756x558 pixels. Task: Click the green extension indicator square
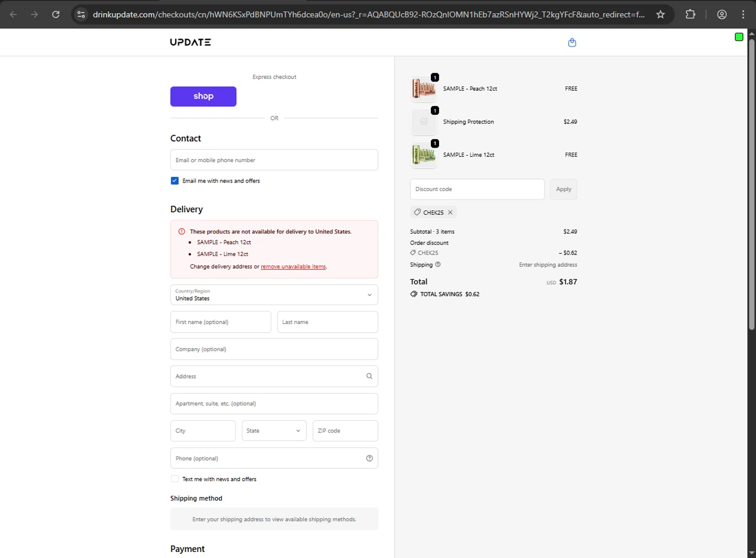pyautogui.click(x=739, y=37)
